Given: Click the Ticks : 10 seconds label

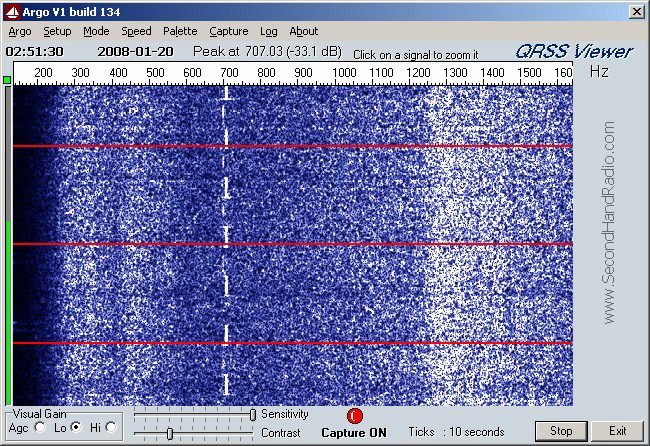Looking at the screenshot, I should pos(456,432).
